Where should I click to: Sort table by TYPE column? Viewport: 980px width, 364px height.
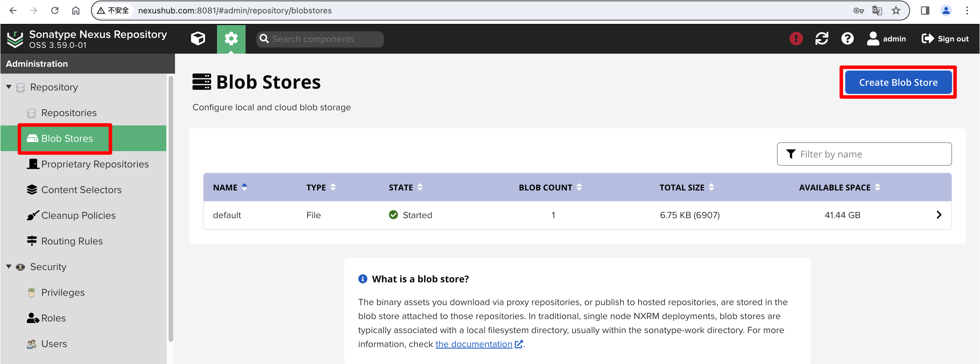(x=321, y=188)
